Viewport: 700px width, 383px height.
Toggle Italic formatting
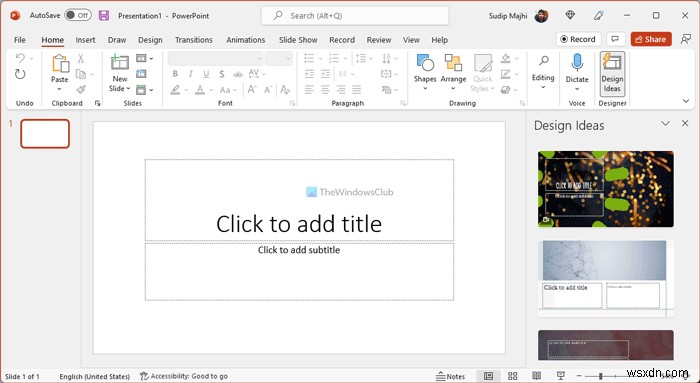tap(191, 74)
